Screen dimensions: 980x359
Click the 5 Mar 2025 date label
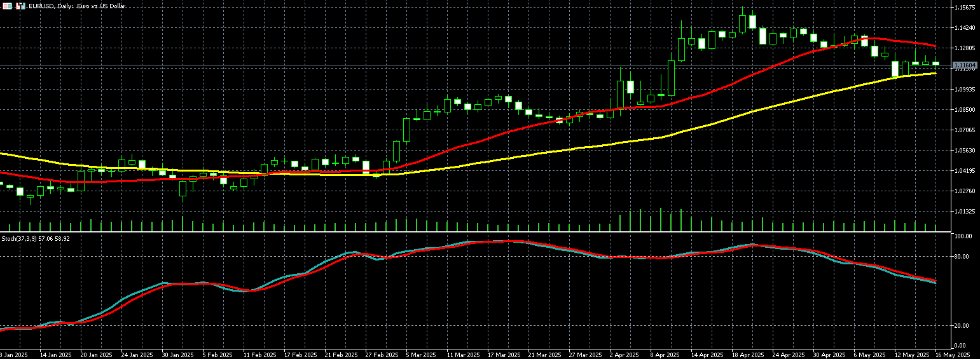point(422,355)
